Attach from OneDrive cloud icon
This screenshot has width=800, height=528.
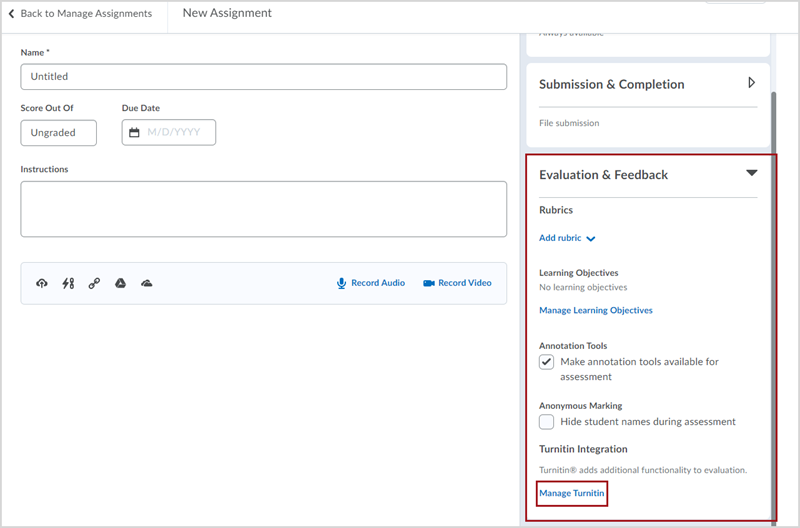point(146,283)
